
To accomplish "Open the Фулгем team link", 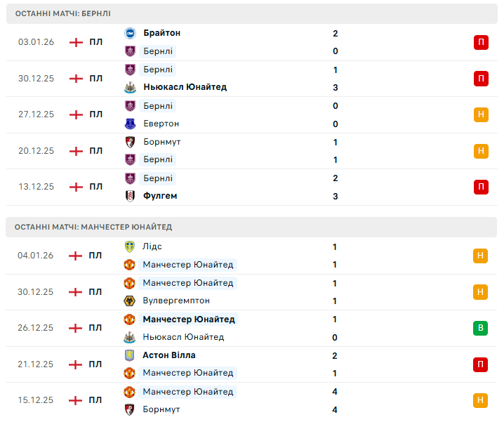I will click(x=159, y=196).
